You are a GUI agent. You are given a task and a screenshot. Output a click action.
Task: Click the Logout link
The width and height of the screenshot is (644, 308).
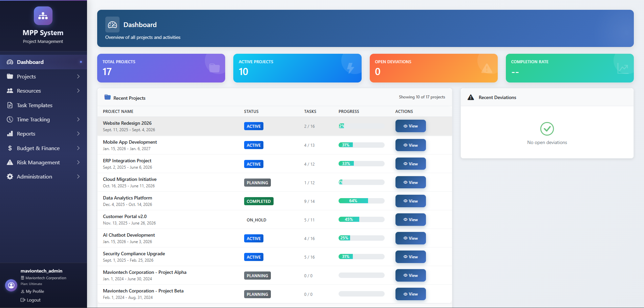click(x=33, y=300)
